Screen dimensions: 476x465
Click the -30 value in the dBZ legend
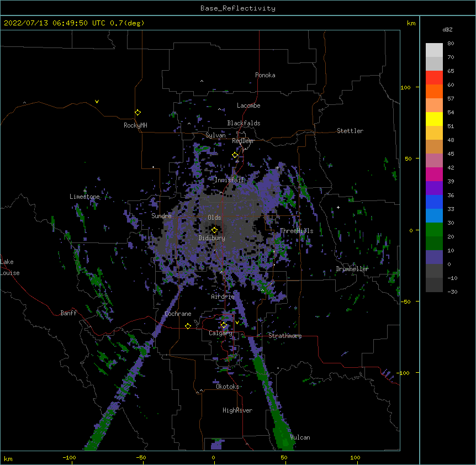(452, 292)
